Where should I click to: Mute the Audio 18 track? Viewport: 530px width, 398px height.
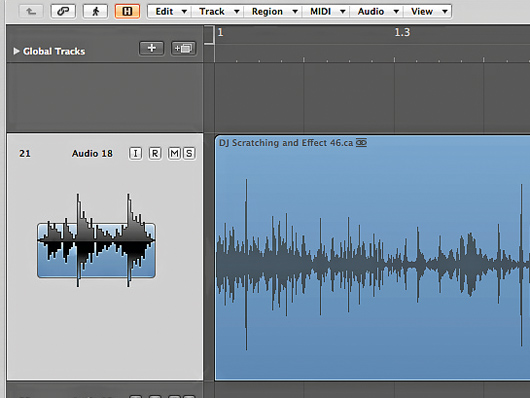(x=174, y=154)
